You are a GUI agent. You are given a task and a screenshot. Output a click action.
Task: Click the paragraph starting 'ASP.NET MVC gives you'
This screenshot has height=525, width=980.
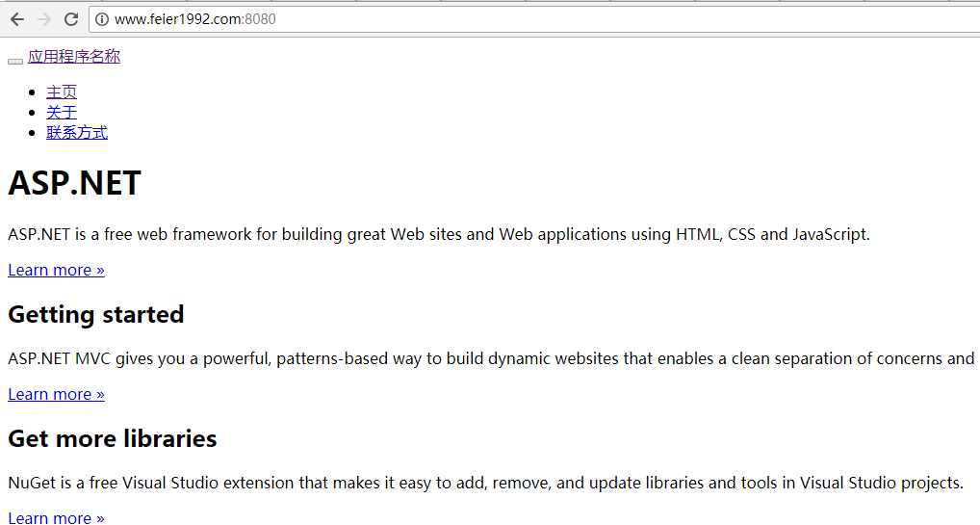[491, 359]
